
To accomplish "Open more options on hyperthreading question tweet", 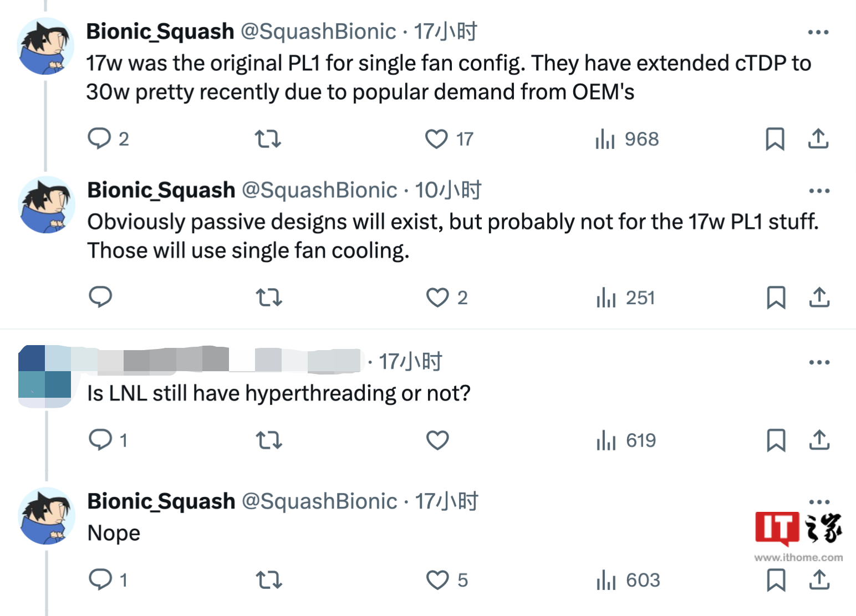I will tap(819, 363).
